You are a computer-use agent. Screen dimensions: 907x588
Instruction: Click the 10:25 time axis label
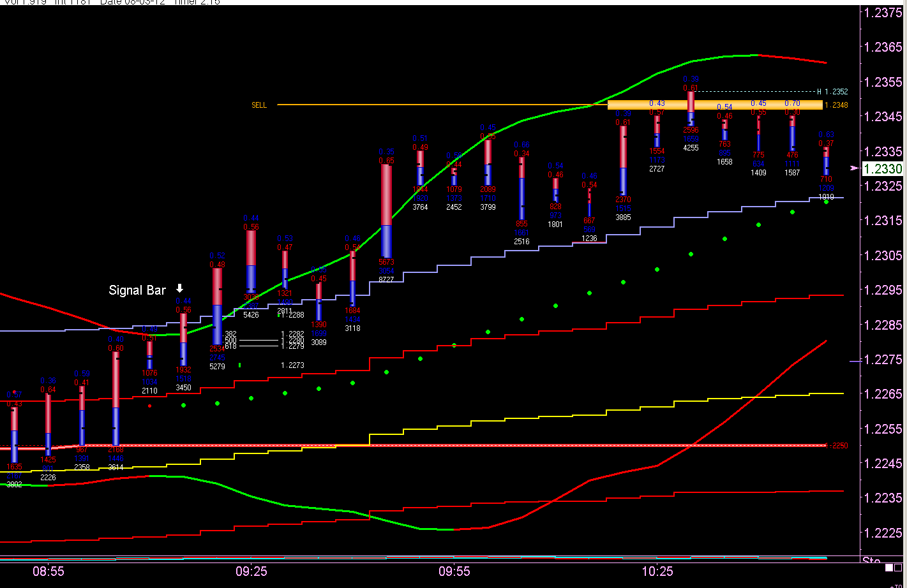click(657, 571)
